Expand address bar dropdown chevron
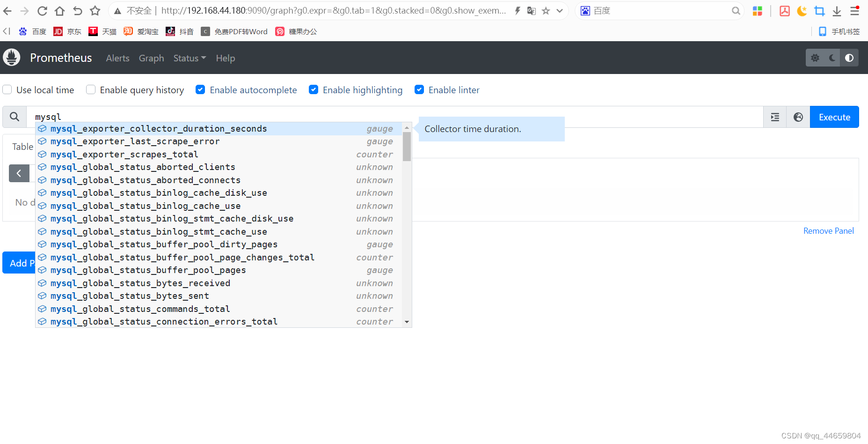The width and height of the screenshot is (868, 444). (560, 11)
